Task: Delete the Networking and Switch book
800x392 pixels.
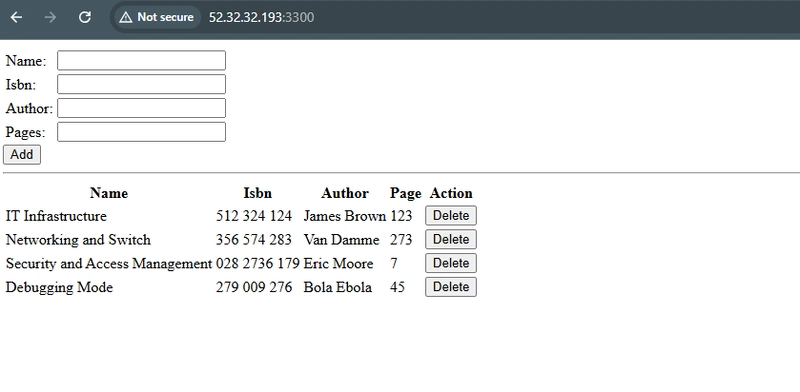Action: pyautogui.click(x=451, y=239)
